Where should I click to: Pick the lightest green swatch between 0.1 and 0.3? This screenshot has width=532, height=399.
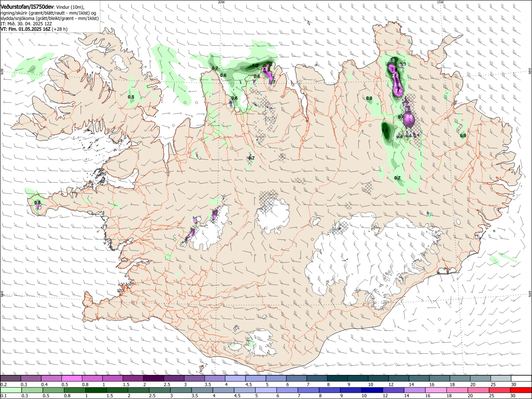10,390
